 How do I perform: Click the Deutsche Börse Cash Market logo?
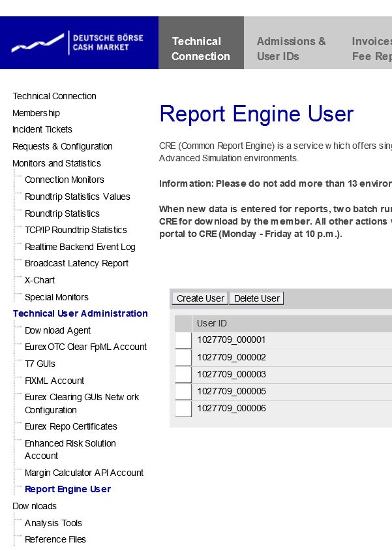tap(78, 43)
